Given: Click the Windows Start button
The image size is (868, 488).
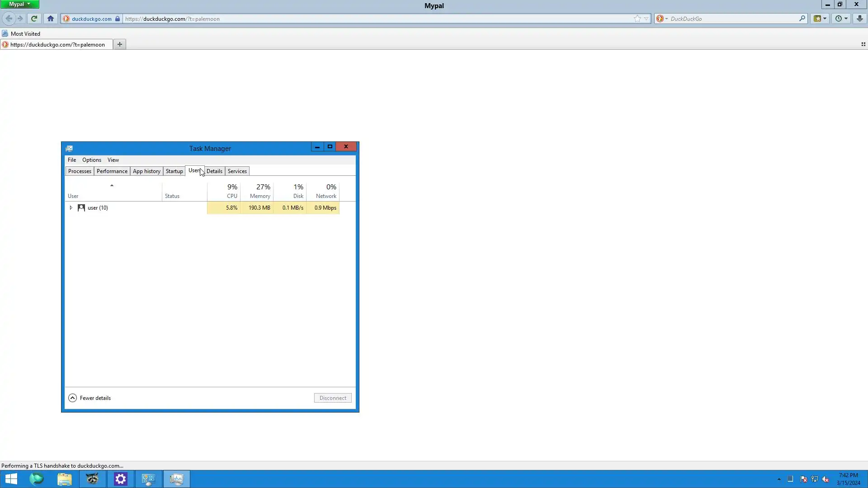Looking at the screenshot, I should coord(11,479).
